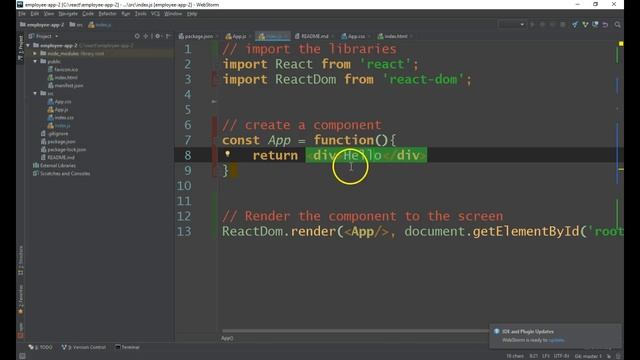Click the yellow inspection indicator at editor top-right
The width and height of the screenshot is (640, 360).
coord(620,43)
